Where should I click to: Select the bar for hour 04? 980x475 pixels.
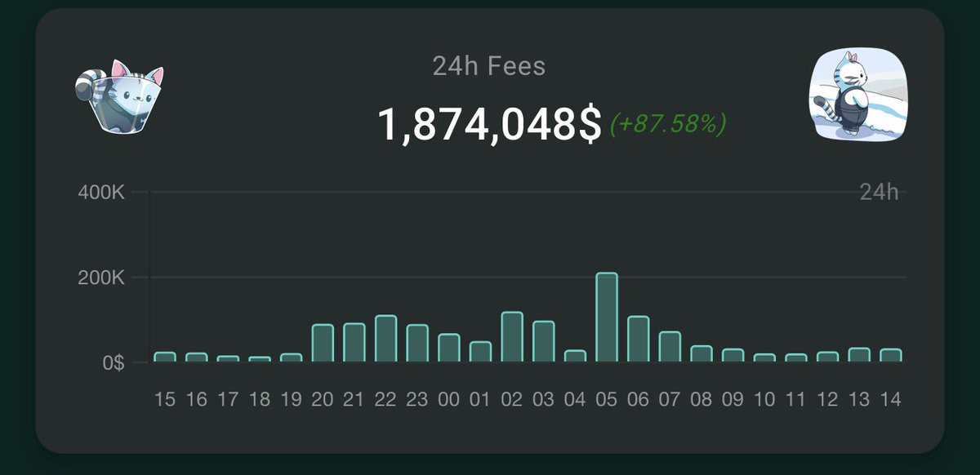pos(576,356)
